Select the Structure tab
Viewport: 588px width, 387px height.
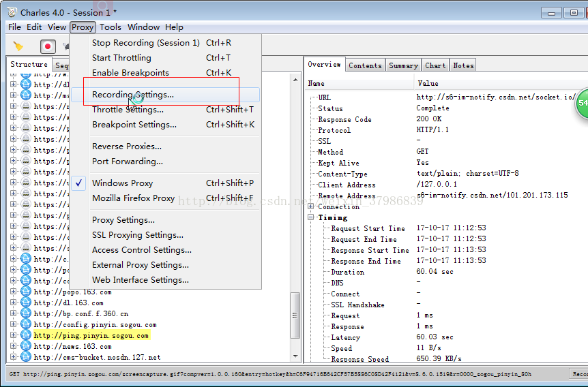click(29, 64)
